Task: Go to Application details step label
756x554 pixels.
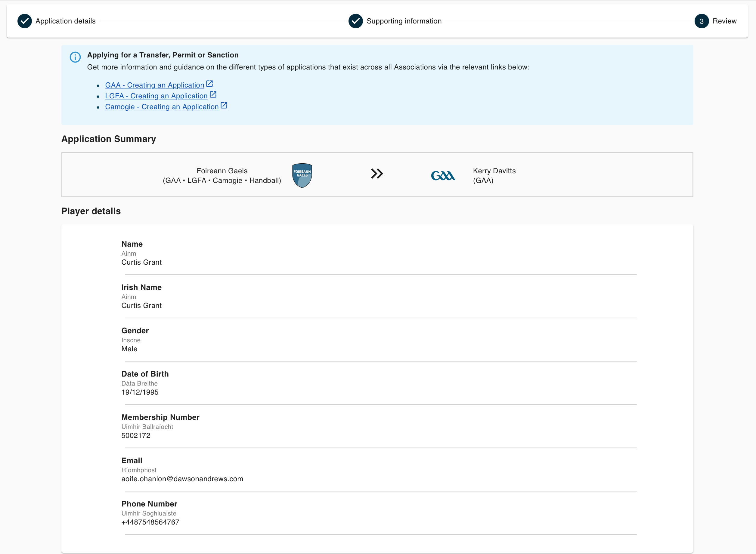Action: point(66,21)
